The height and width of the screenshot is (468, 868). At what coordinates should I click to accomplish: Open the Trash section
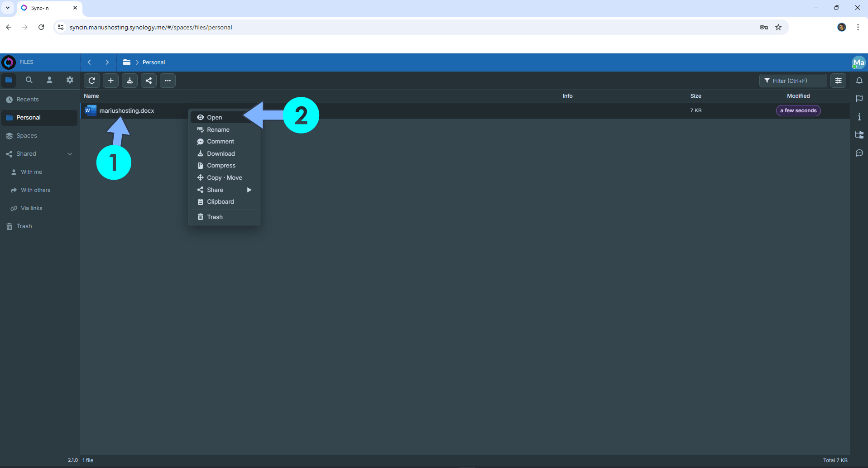click(24, 226)
